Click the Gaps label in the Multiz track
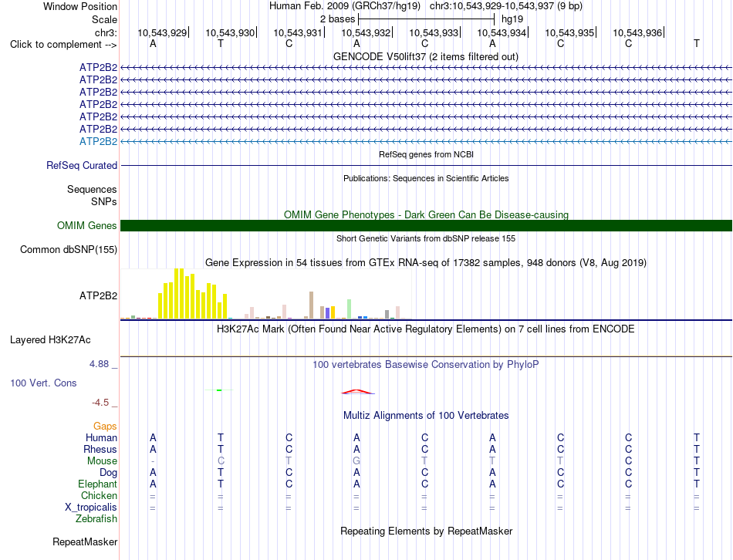Screen dimensions: 733x560 point(105,427)
